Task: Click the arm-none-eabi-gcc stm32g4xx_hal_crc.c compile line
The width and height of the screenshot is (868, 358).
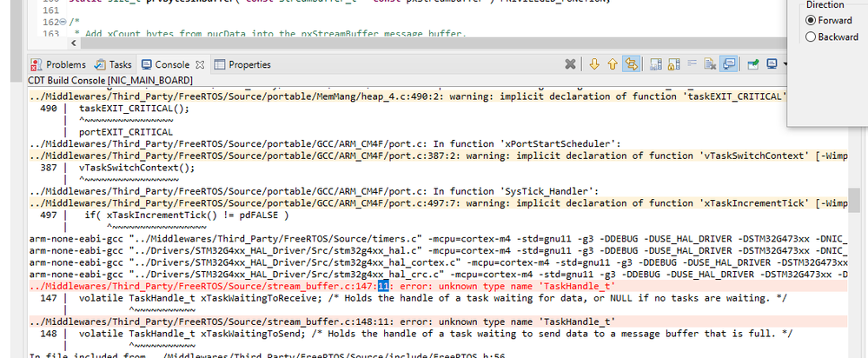Action: [439, 275]
